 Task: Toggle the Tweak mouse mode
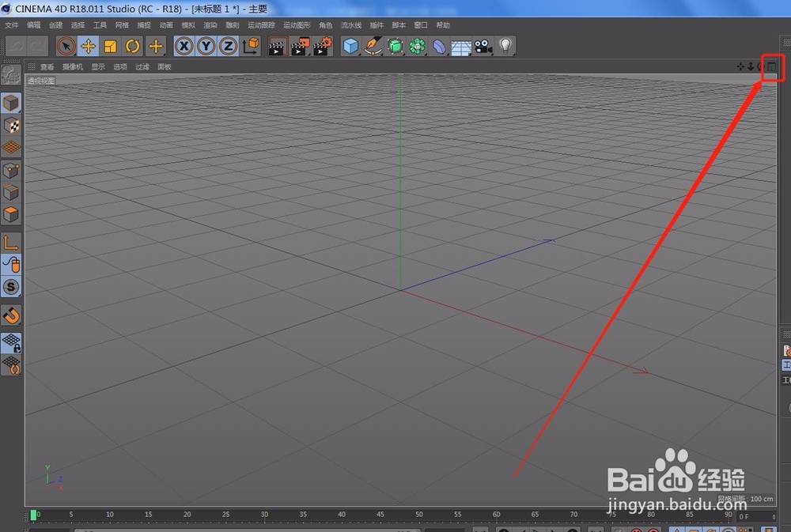pyautogui.click(x=10, y=264)
